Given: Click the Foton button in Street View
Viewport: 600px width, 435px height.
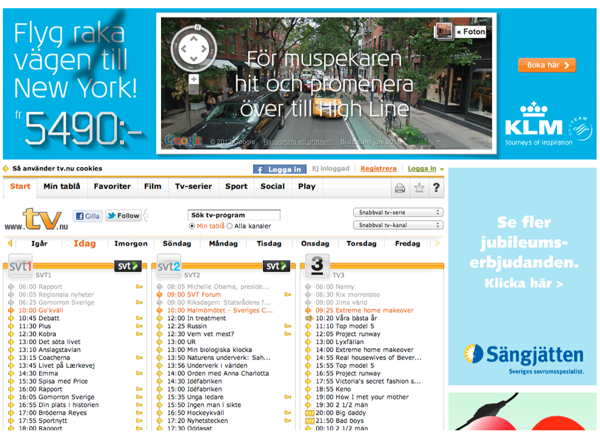Looking at the screenshot, I should [x=471, y=32].
